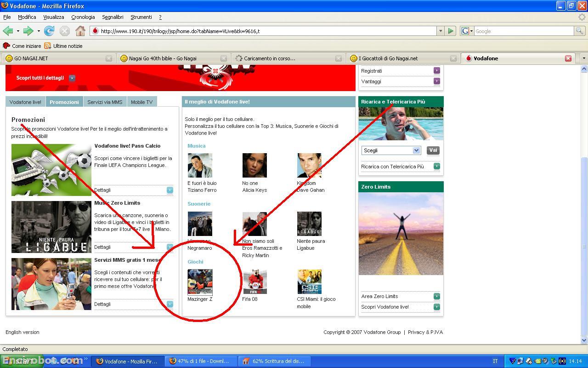
Task: Open the search engine chooser dropdown
Action: coord(467,31)
